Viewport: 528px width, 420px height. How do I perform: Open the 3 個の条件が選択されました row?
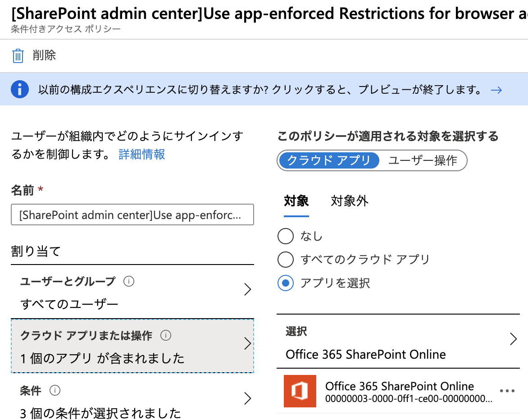coord(132,397)
